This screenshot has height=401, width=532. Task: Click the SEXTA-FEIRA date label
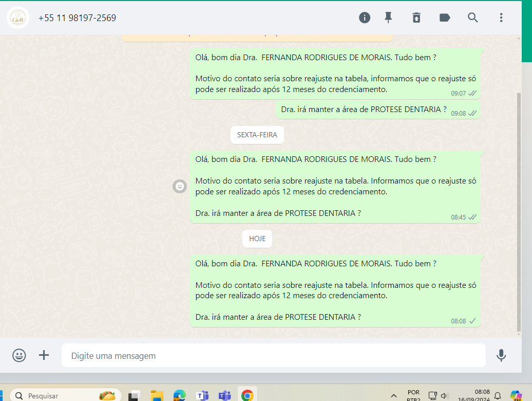tap(257, 135)
